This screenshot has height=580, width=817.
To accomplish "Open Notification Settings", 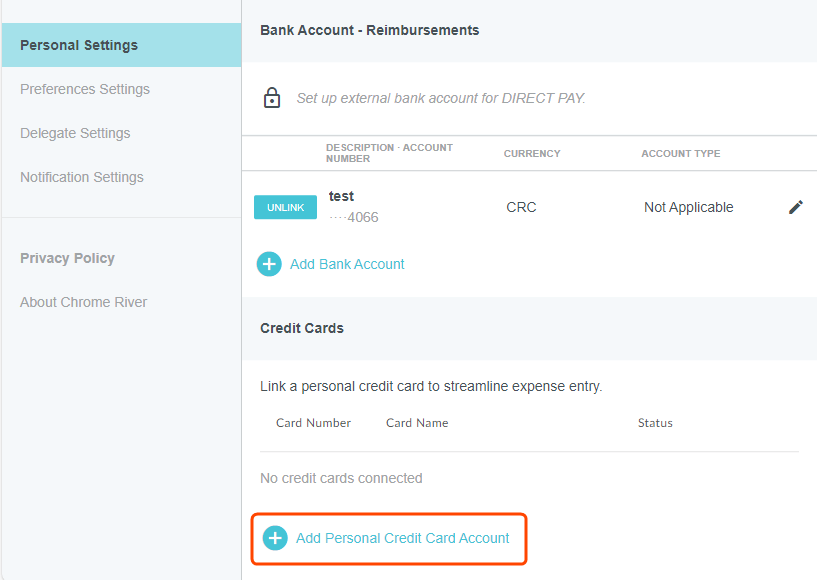I will [x=82, y=177].
